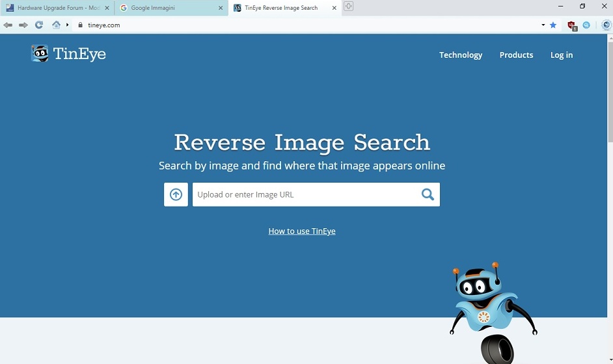Click the page's vertical scrollbar thumb
613x364 pixels.
[x=610, y=92]
